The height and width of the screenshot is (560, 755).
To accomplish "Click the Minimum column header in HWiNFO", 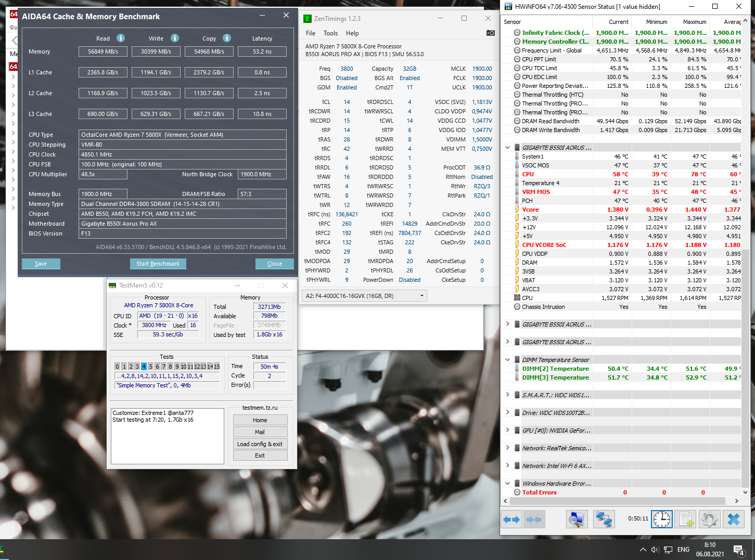I will (650, 22).
